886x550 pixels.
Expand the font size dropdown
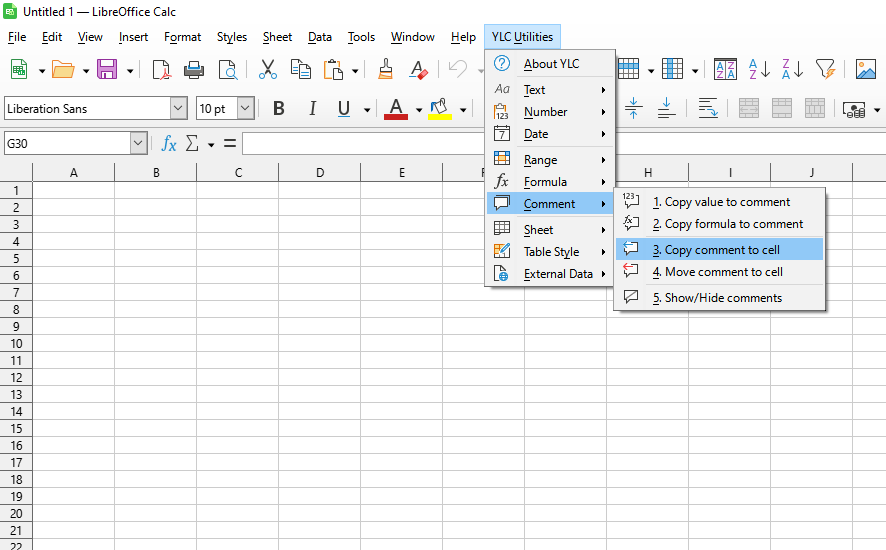coord(245,109)
